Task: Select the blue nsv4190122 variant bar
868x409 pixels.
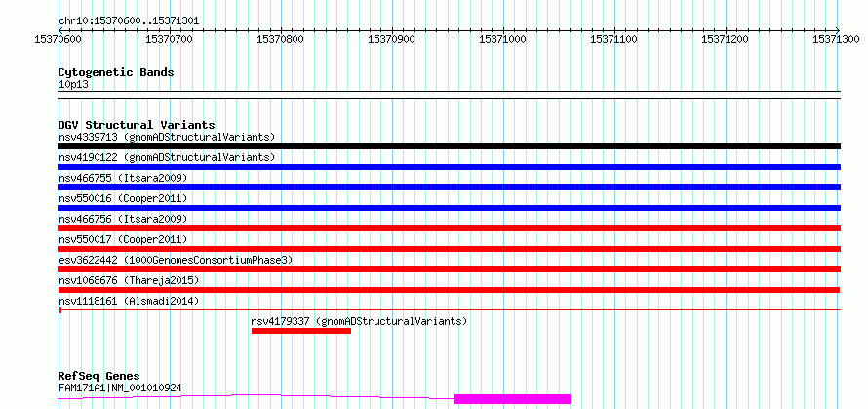Action: point(449,167)
